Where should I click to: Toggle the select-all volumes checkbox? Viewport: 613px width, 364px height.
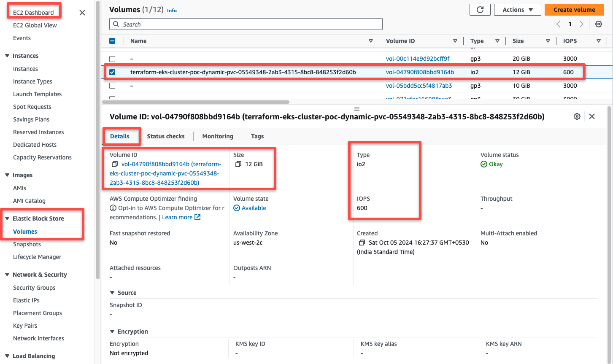click(x=112, y=41)
